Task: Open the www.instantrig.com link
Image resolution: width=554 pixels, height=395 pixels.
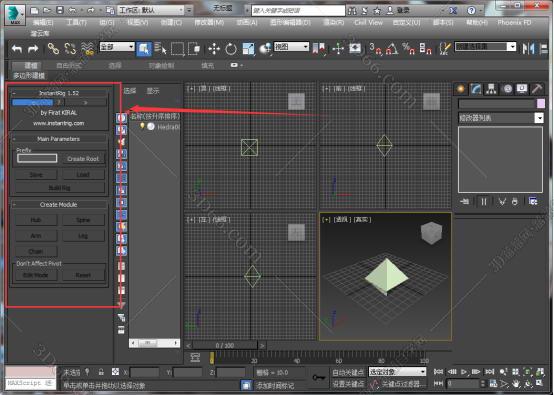Action: tap(59, 123)
